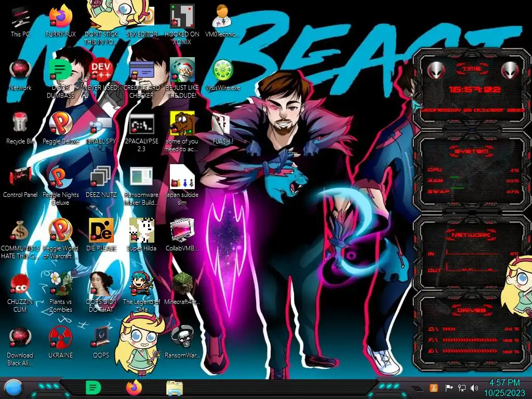
Task: Open the 2PACALYPSE 2.3 console icon
Action: (142, 131)
